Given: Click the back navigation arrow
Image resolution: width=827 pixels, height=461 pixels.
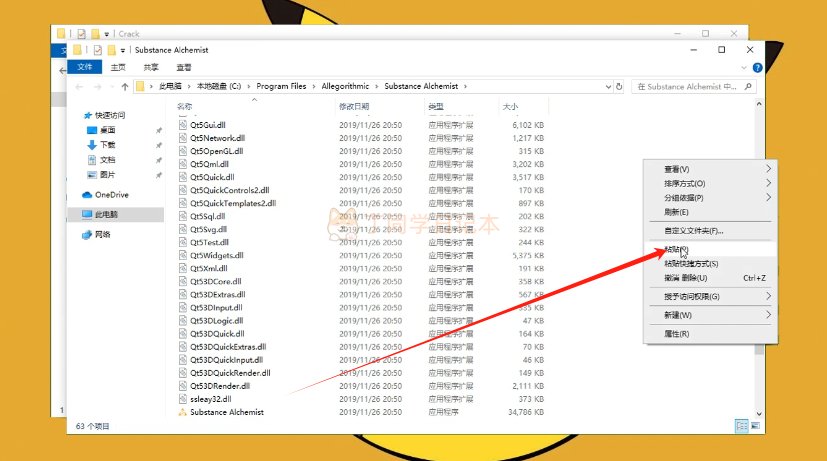Looking at the screenshot, I should [77, 87].
